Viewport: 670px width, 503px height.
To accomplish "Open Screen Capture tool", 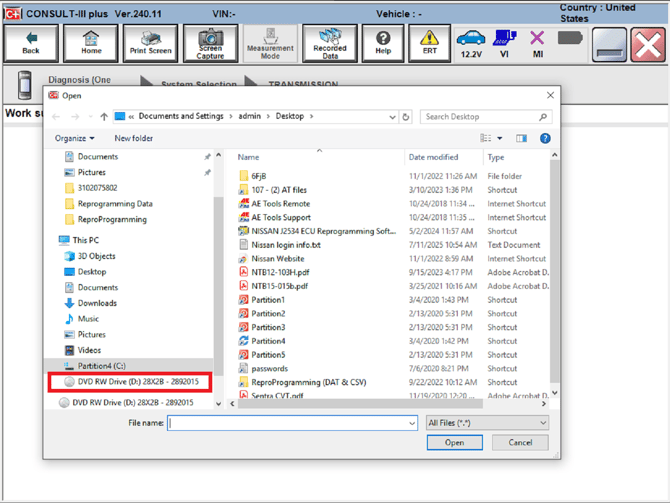I will point(210,43).
